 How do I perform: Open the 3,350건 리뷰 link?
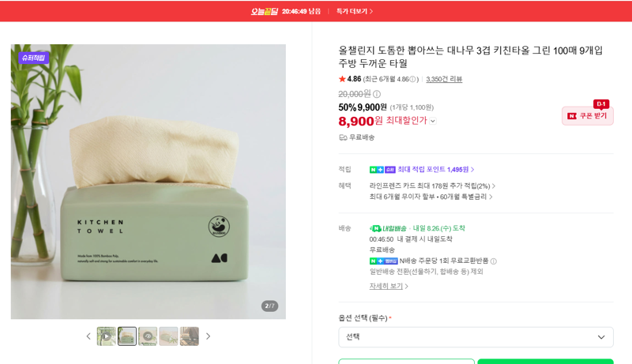tap(444, 79)
